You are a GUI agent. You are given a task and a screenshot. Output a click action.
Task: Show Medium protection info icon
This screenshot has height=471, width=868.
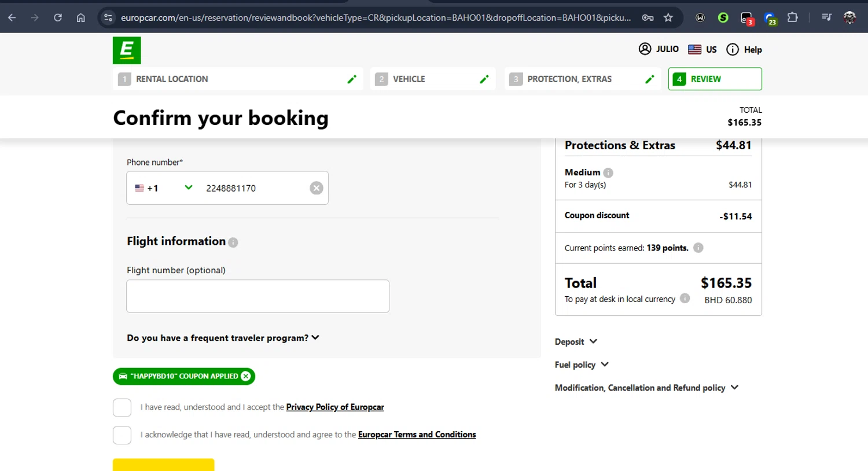point(608,172)
